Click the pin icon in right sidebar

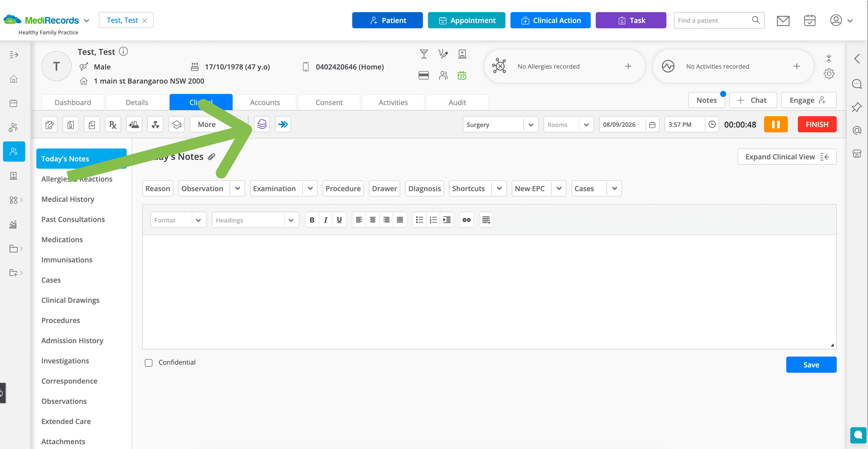[x=857, y=107]
